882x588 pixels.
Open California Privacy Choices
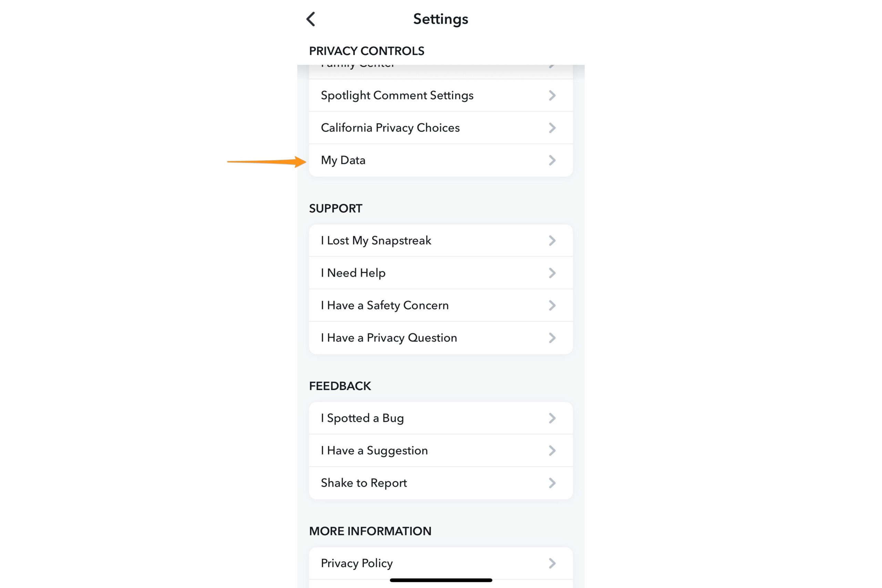[x=390, y=128]
